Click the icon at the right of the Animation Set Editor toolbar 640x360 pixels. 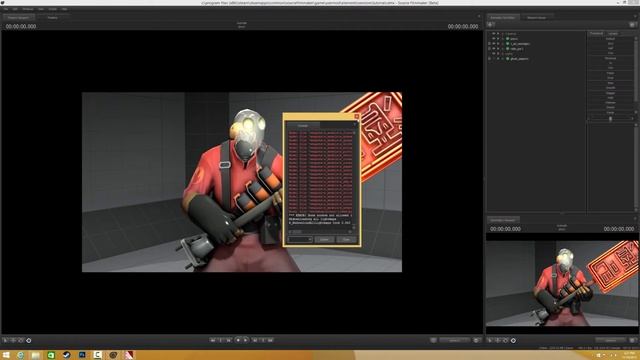632,25
